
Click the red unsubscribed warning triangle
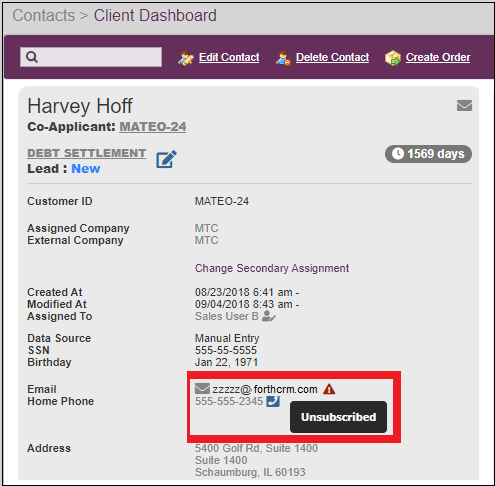point(329,389)
